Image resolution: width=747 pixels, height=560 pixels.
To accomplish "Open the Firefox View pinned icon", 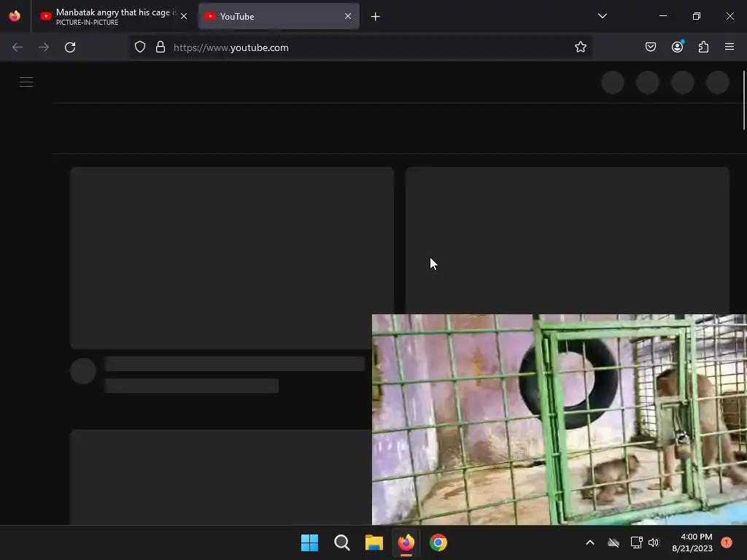I will (x=15, y=16).
